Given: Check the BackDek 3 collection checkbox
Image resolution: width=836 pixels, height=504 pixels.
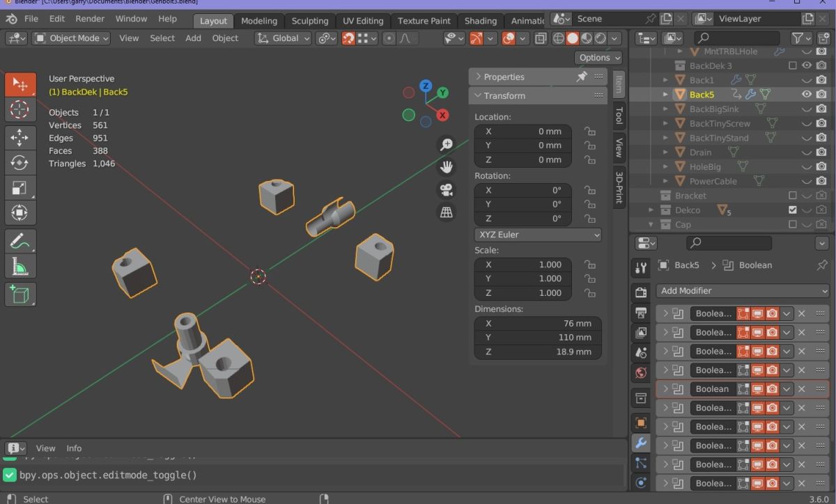Looking at the screenshot, I should (792, 65).
